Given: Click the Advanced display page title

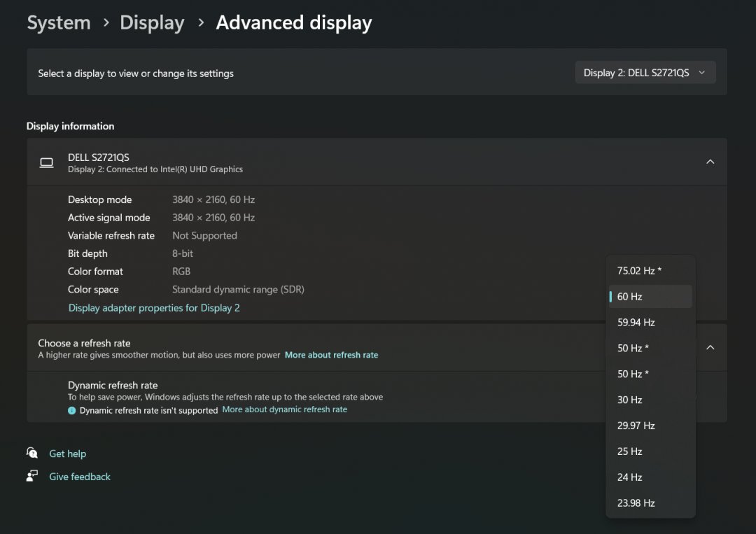Looking at the screenshot, I should [x=293, y=22].
